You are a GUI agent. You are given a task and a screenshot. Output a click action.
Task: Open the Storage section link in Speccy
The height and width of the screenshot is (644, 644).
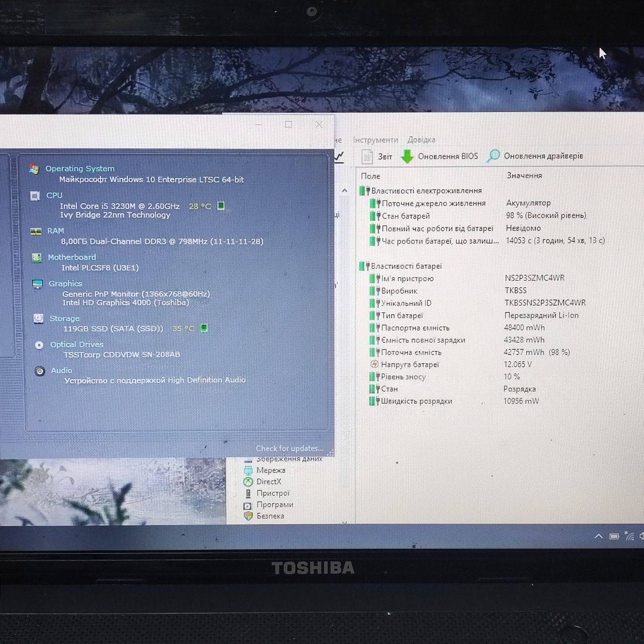(x=64, y=318)
